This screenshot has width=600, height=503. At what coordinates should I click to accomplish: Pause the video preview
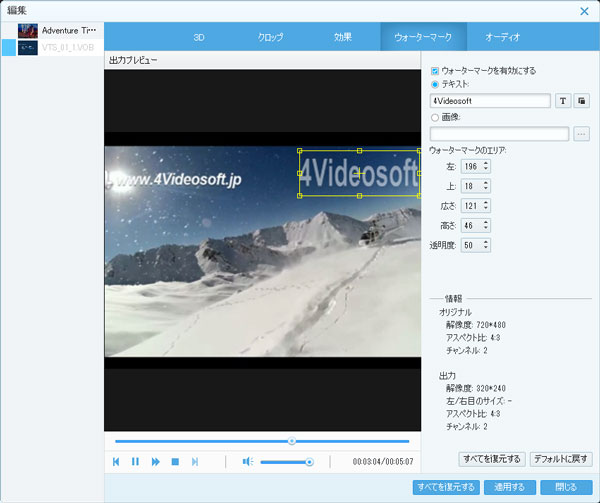point(135,461)
